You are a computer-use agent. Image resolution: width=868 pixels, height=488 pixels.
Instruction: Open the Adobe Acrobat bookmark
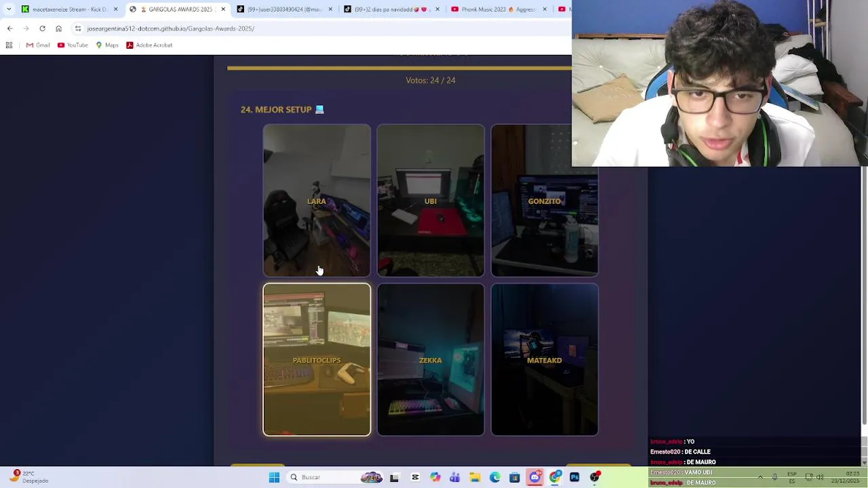(x=149, y=45)
